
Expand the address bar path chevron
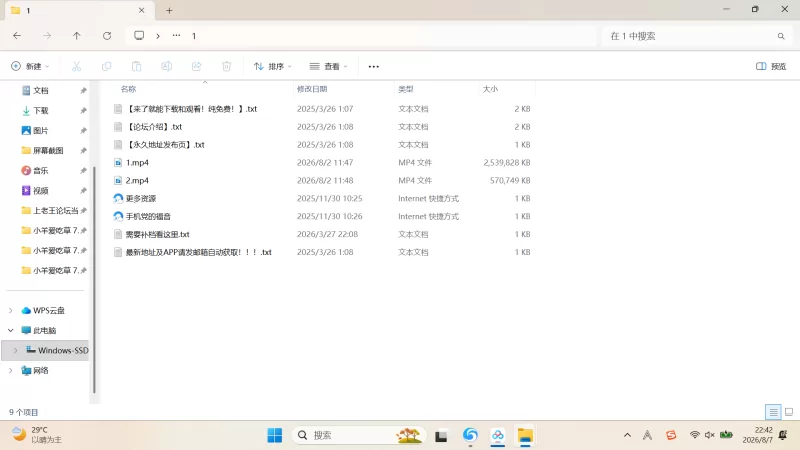158,36
